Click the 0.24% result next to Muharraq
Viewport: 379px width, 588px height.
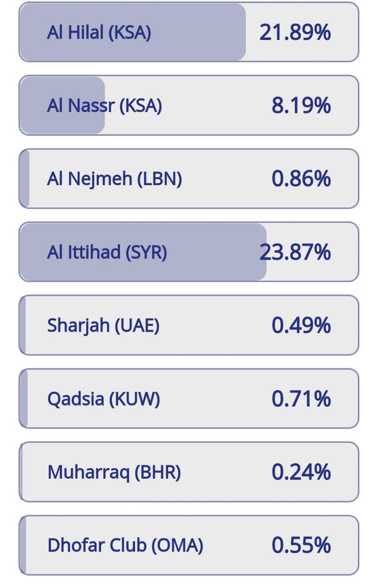point(301,472)
